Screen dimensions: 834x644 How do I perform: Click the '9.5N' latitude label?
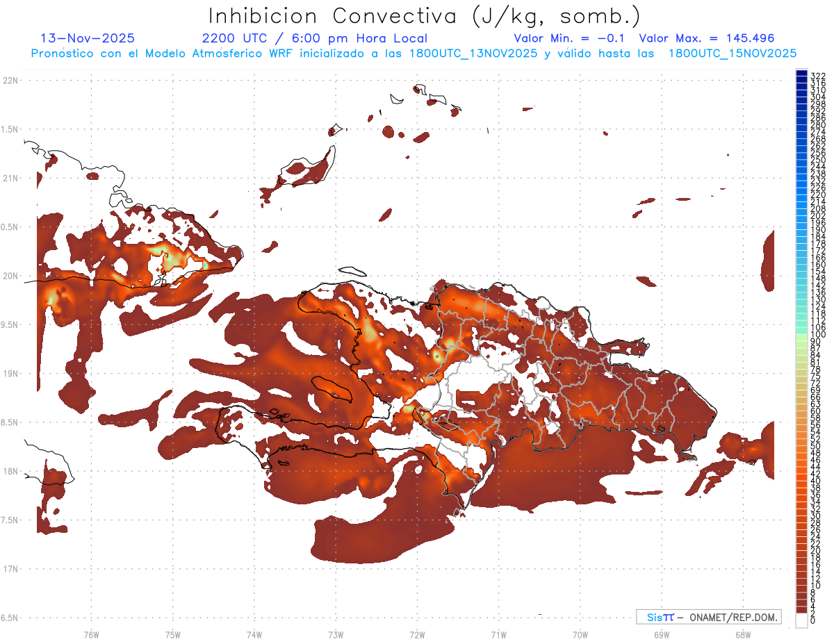[x=10, y=324]
